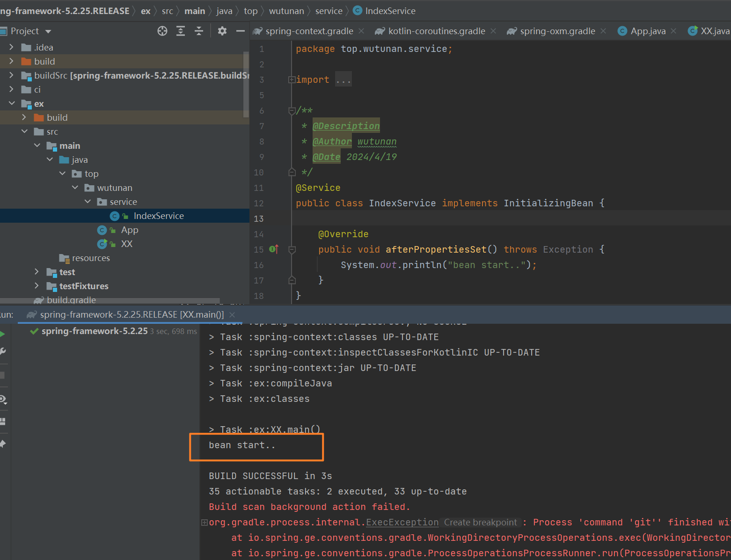Click Collapse All in Project panel toolbar
The image size is (731, 560).
click(x=199, y=31)
